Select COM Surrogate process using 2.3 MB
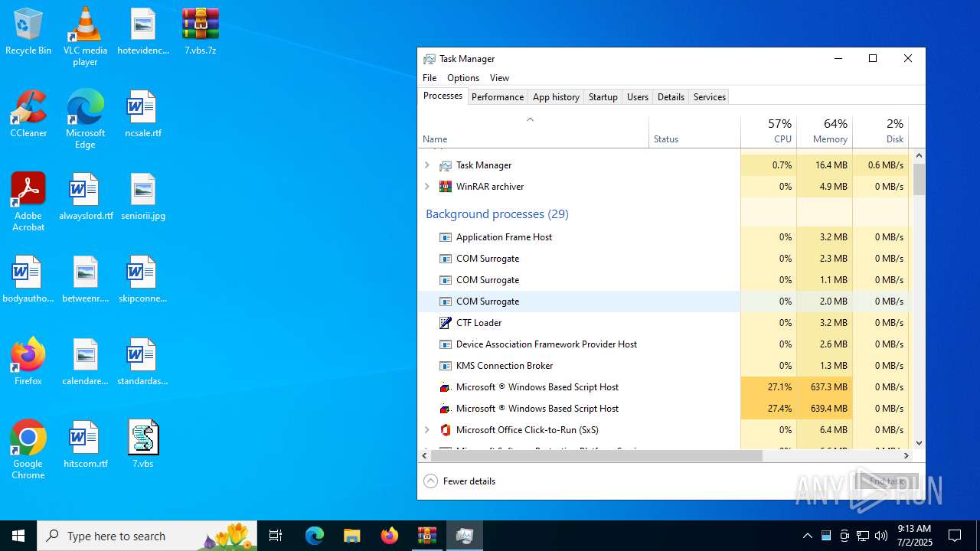 663,259
